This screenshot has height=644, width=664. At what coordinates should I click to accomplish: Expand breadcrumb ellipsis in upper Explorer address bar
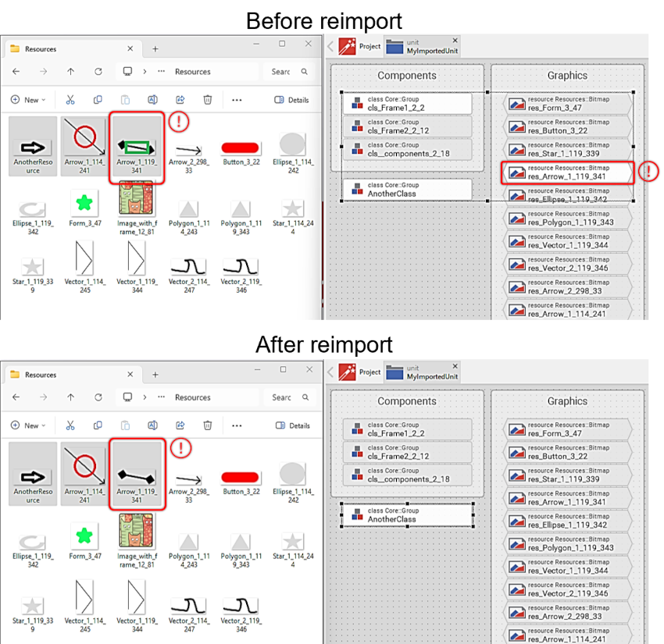(161, 71)
